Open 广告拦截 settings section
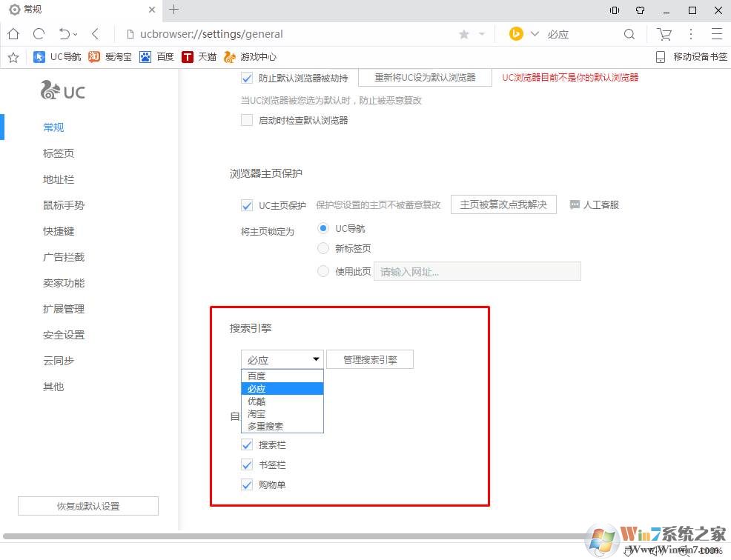Image resolution: width=731 pixels, height=560 pixels. point(64,257)
